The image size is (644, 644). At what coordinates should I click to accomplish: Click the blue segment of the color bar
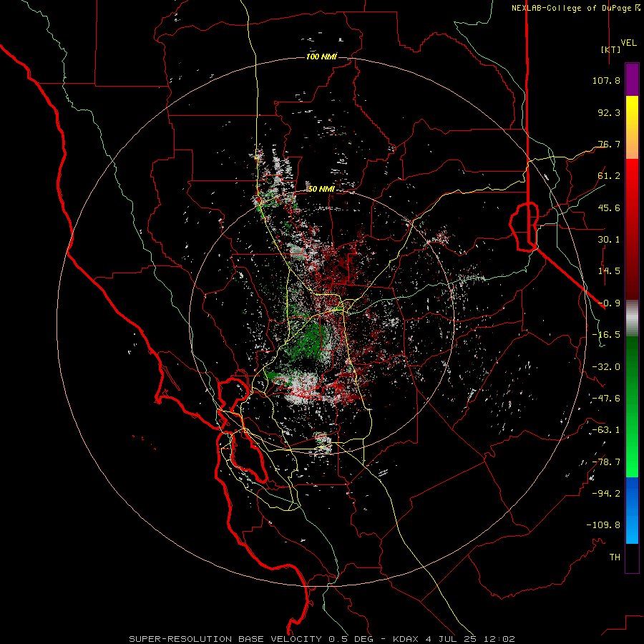coord(632,510)
